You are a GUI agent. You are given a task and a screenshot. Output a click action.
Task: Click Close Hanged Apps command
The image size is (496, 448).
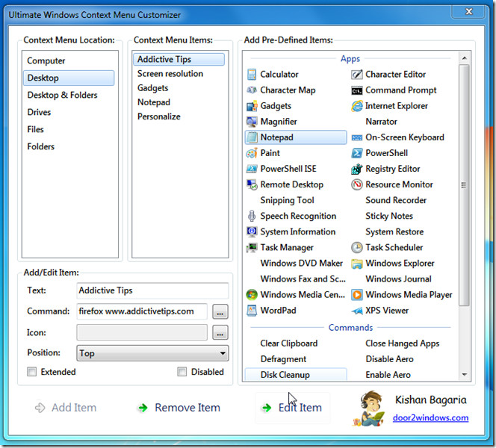point(402,343)
